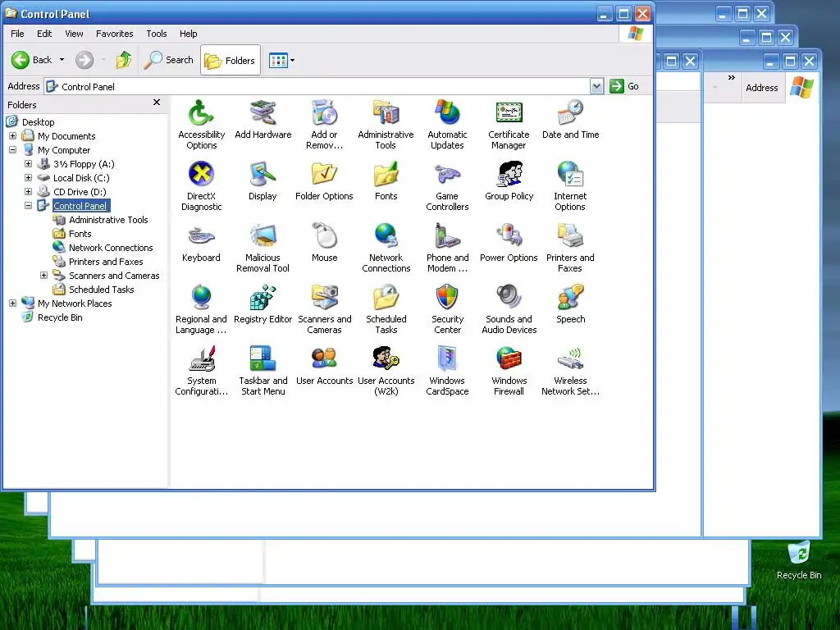Image resolution: width=840 pixels, height=630 pixels.
Task: Select Printers and Faxes in folder tree
Action: (x=106, y=262)
